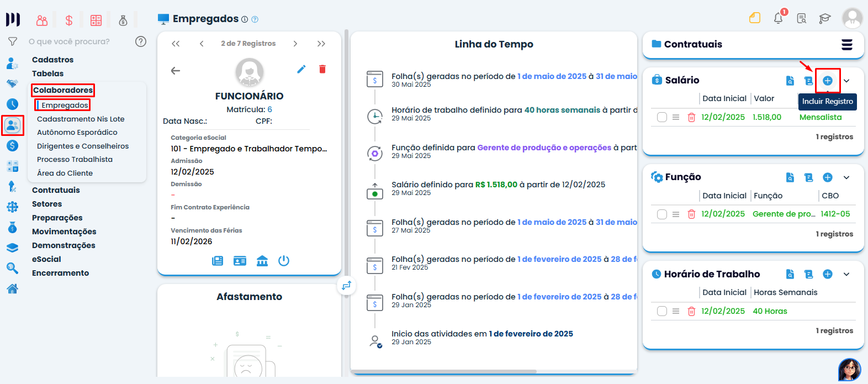Open the chat assistant avatar
This screenshot has width=868, height=384.
coord(849,370)
